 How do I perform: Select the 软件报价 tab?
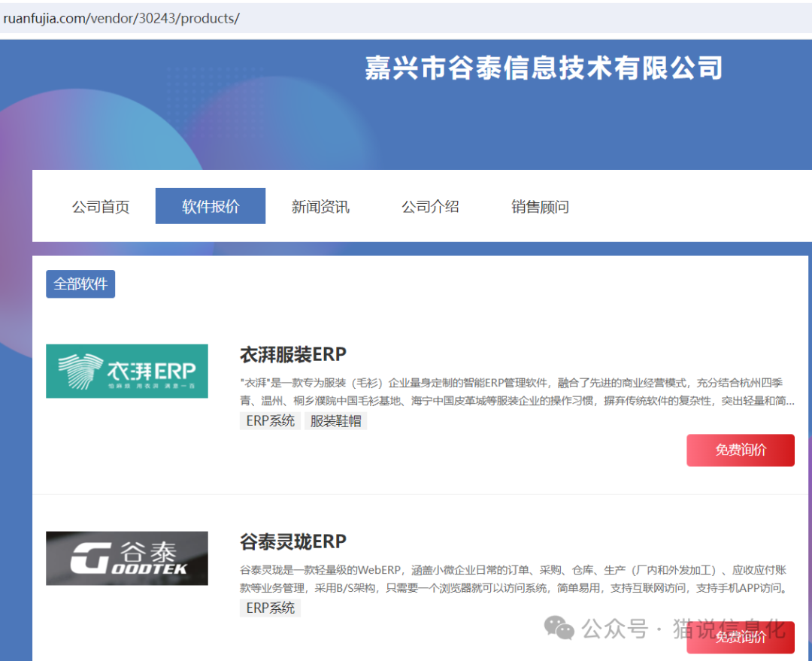(211, 206)
